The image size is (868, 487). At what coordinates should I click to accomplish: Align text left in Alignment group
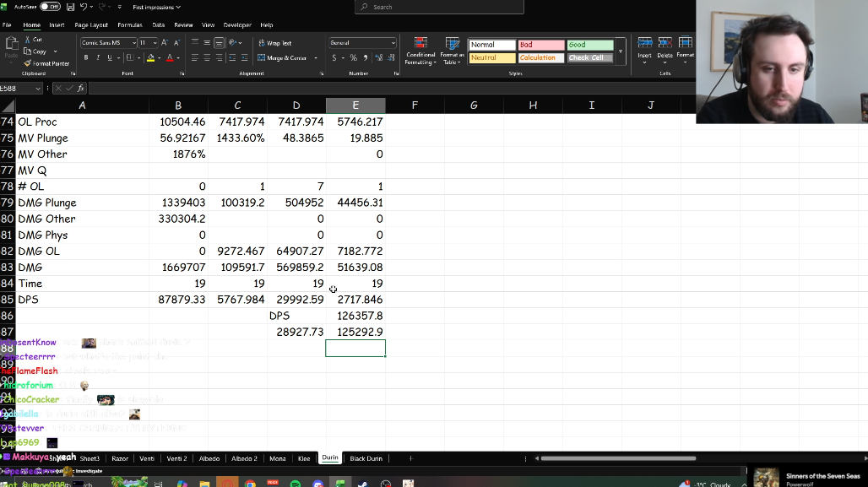coord(195,57)
